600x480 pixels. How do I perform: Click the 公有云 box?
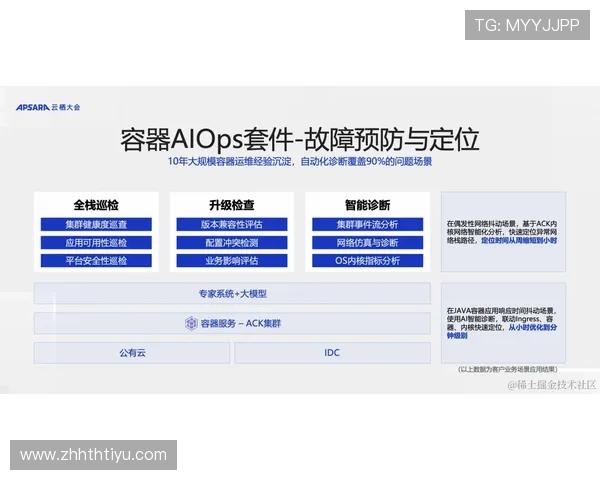coord(132,353)
